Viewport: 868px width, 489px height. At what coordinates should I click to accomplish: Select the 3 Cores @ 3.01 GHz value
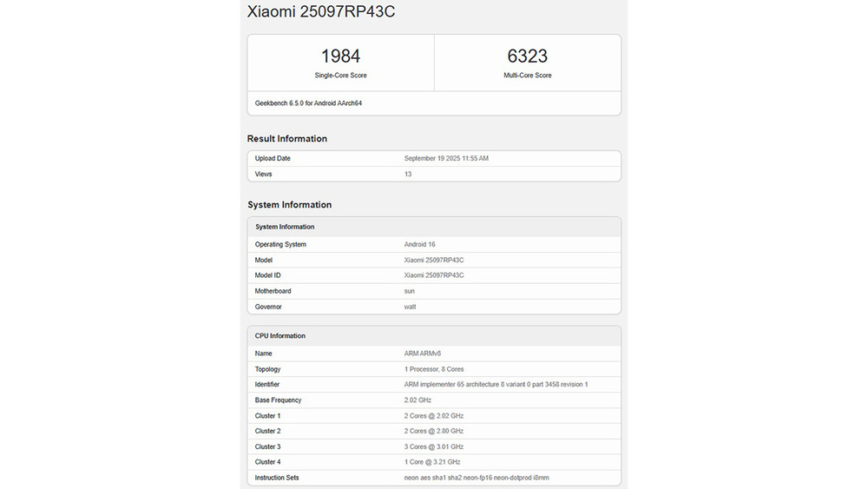pos(434,446)
